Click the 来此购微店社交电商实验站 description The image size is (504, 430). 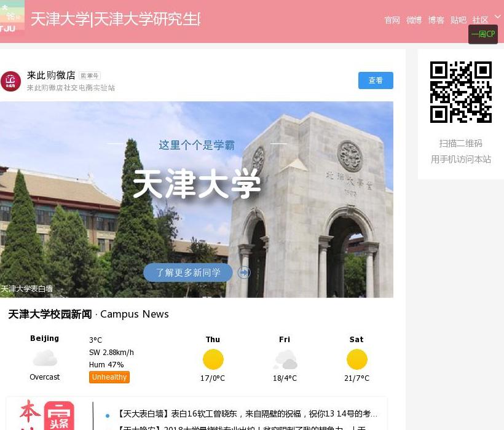[71, 88]
